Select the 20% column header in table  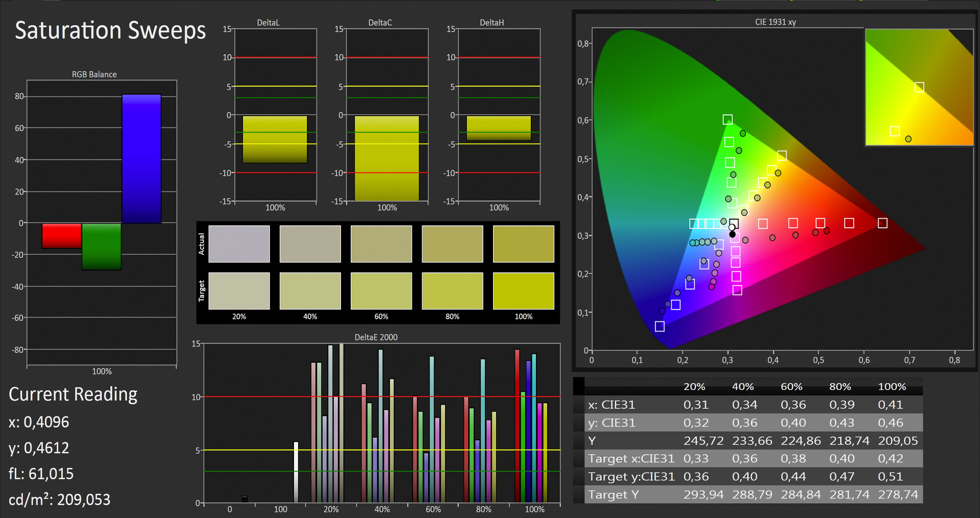pyautogui.click(x=694, y=387)
